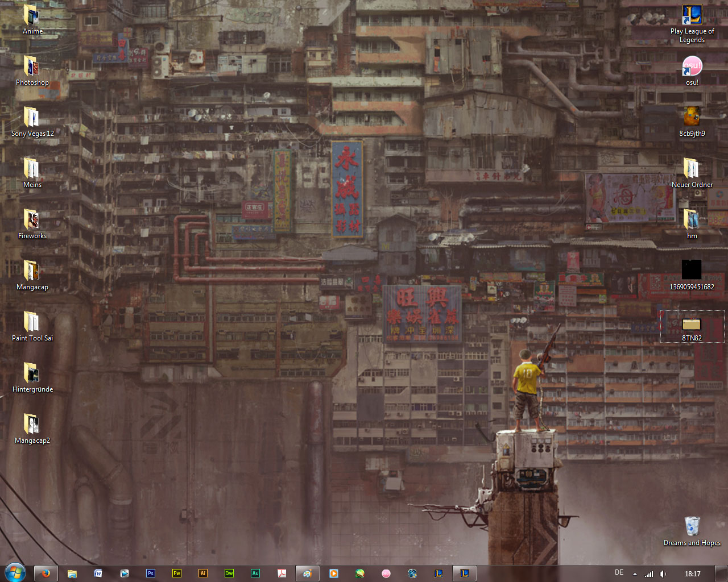This screenshot has width=728, height=582.
Task: Open the Anime folder on desktop
Action: click(32, 20)
